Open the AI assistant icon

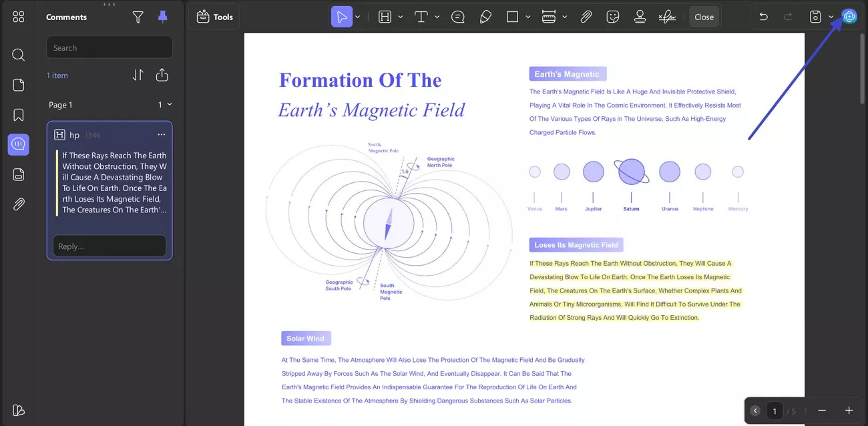849,17
